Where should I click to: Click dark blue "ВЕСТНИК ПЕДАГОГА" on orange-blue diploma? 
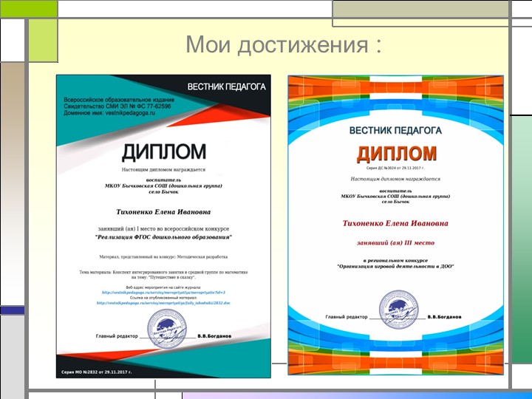pos(395,131)
